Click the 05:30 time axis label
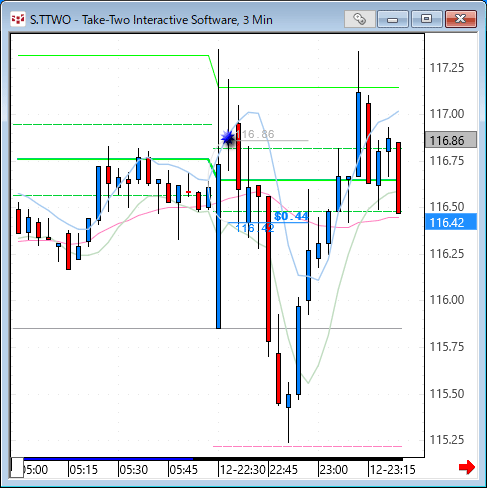 pyautogui.click(x=134, y=470)
